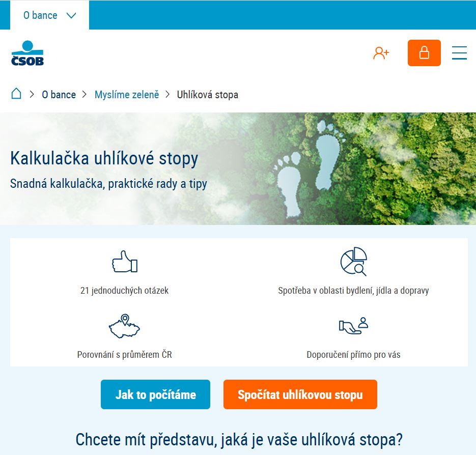Click the Doporučení přímo pro vás text

[353, 355]
